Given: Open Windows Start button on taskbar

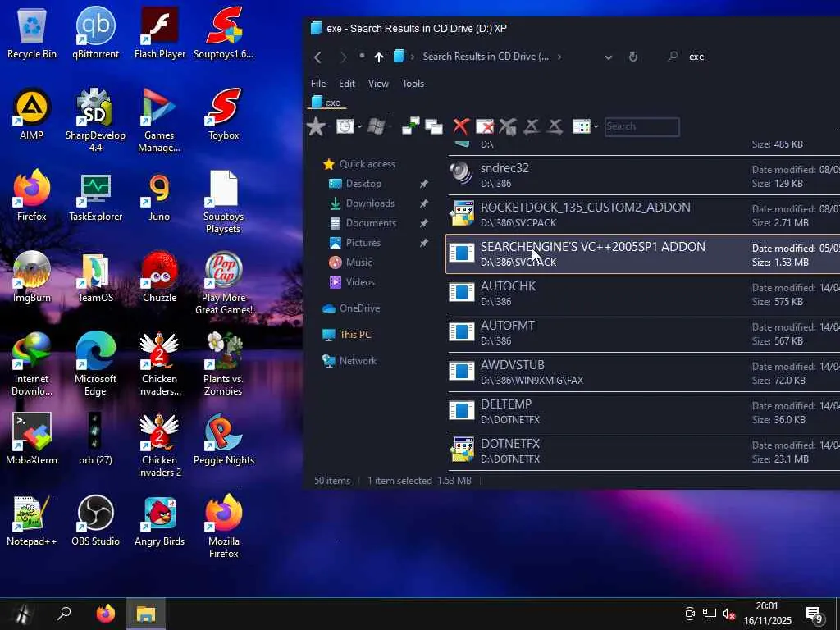Looking at the screenshot, I should [x=21, y=614].
